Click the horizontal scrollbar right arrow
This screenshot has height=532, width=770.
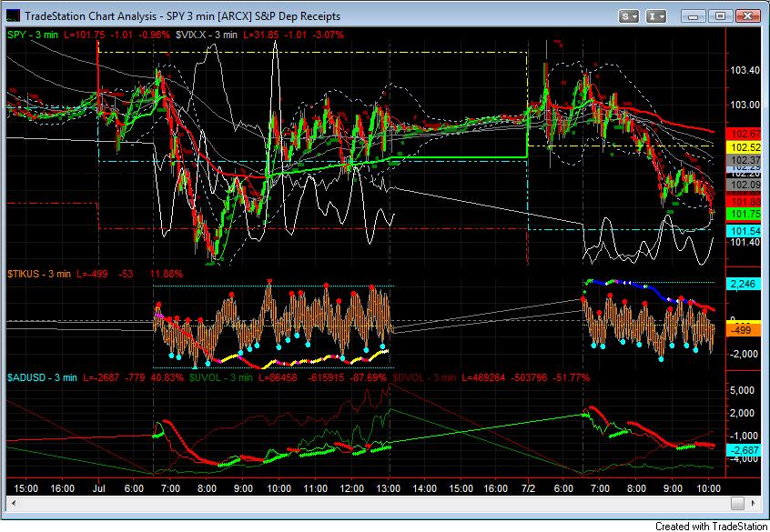[x=754, y=503]
